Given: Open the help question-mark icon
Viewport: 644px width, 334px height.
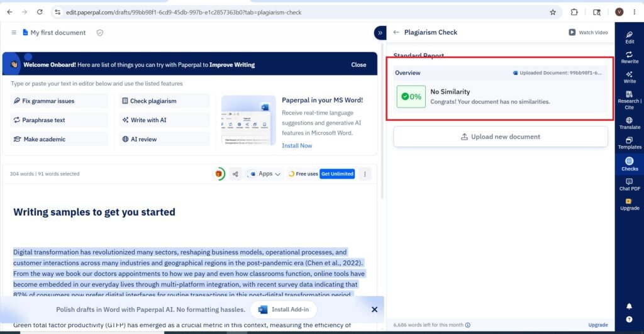Looking at the screenshot, I should [629, 319].
